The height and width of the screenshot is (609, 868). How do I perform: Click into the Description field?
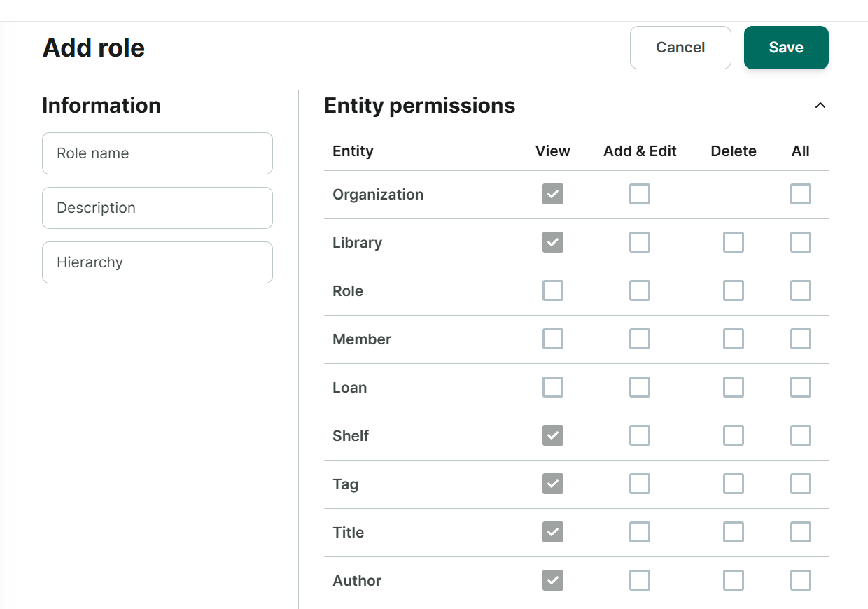coord(157,208)
